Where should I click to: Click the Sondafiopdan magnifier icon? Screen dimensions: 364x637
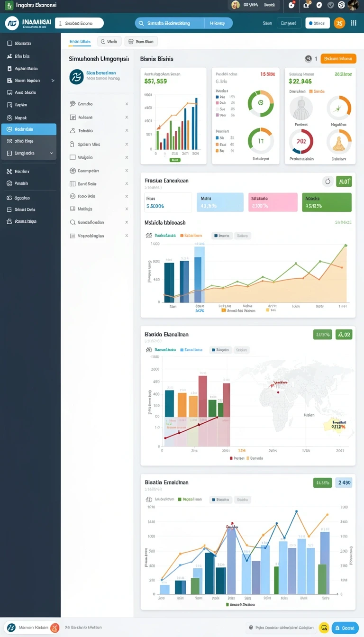pyautogui.click(x=73, y=222)
